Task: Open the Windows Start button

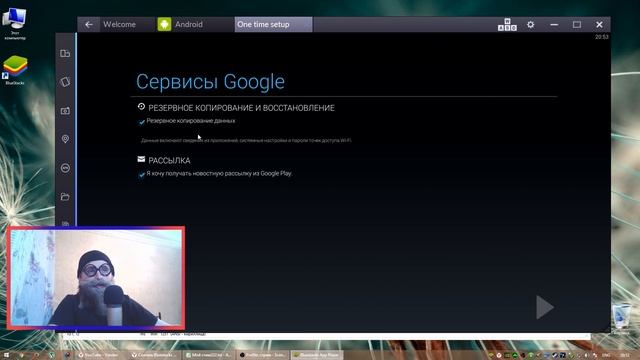Action: tap(7, 355)
